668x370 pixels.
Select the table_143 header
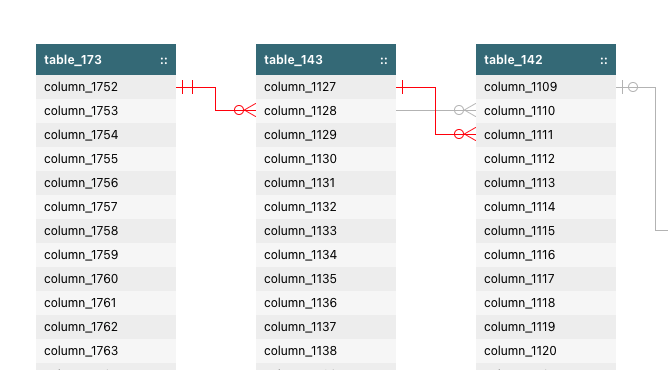click(x=326, y=60)
